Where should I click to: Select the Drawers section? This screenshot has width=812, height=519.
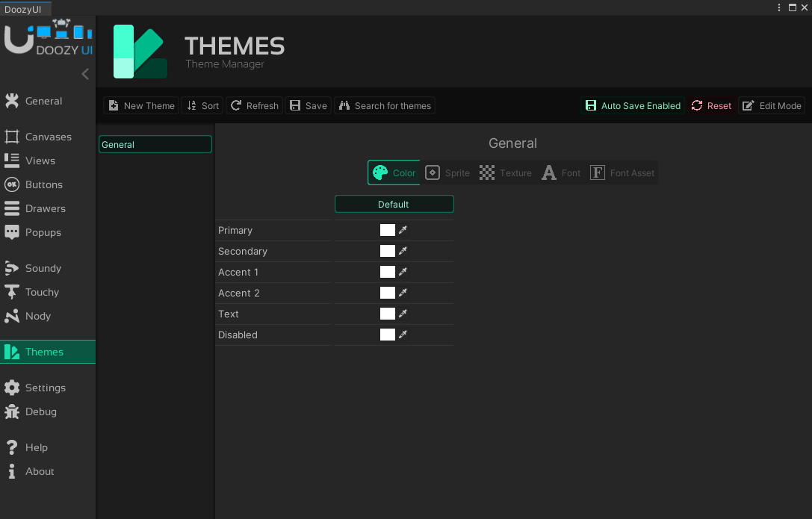[x=45, y=208]
